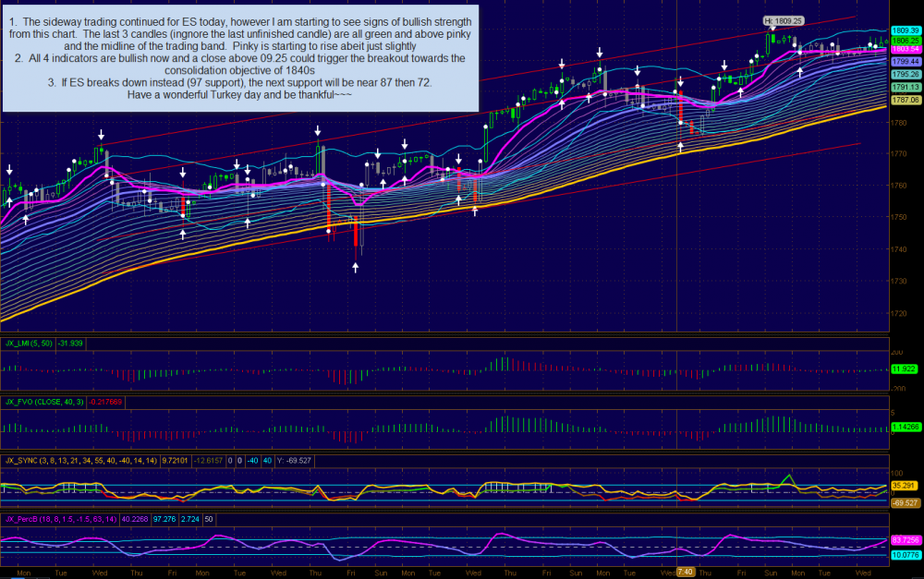This screenshot has height=579, width=924.
Task: Click the green 1.14266 FVO value tag
Action: tap(905, 428)
